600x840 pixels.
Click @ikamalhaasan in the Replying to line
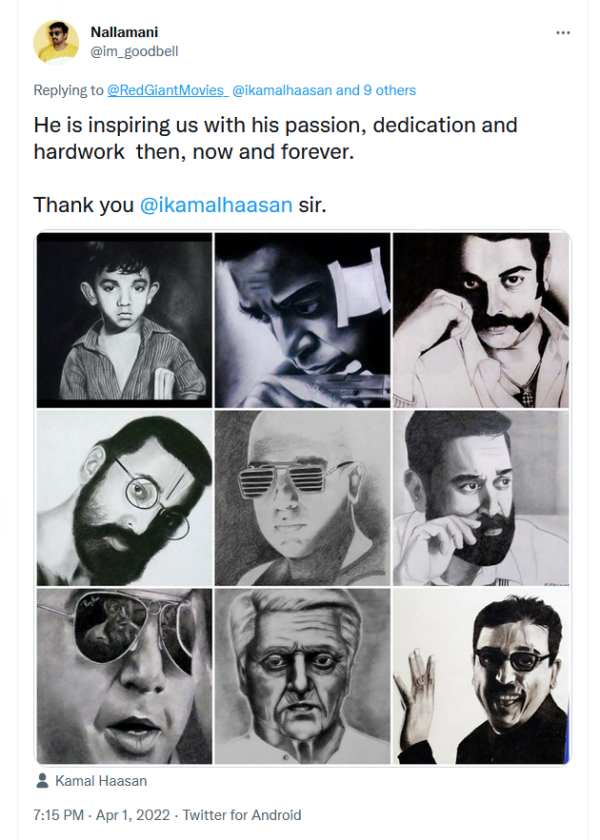282,90
